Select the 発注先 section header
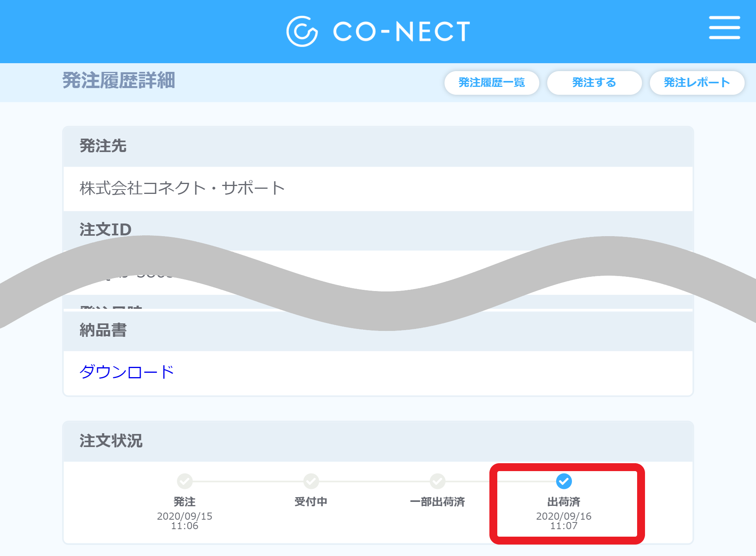Viewport: 756px width, 556px height. tap(378, 147)
